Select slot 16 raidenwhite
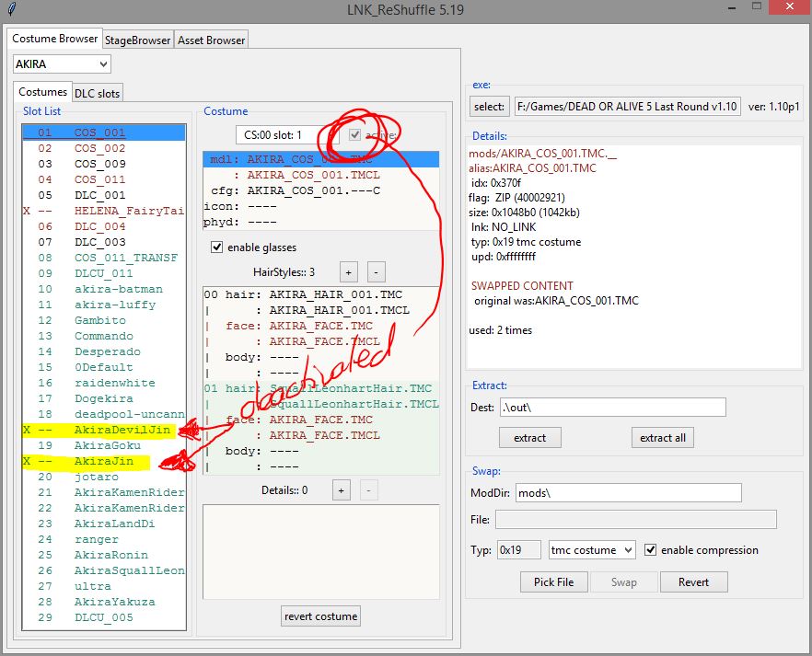The image size is (812, 656). [103, 383]
